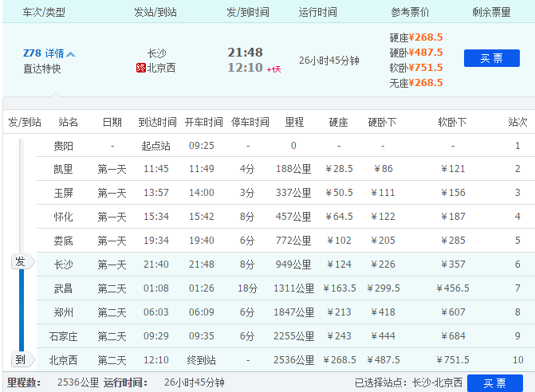Click the 剩余票量 column header
The height and width of the screenshot is (392, 535).
[491, 13]
